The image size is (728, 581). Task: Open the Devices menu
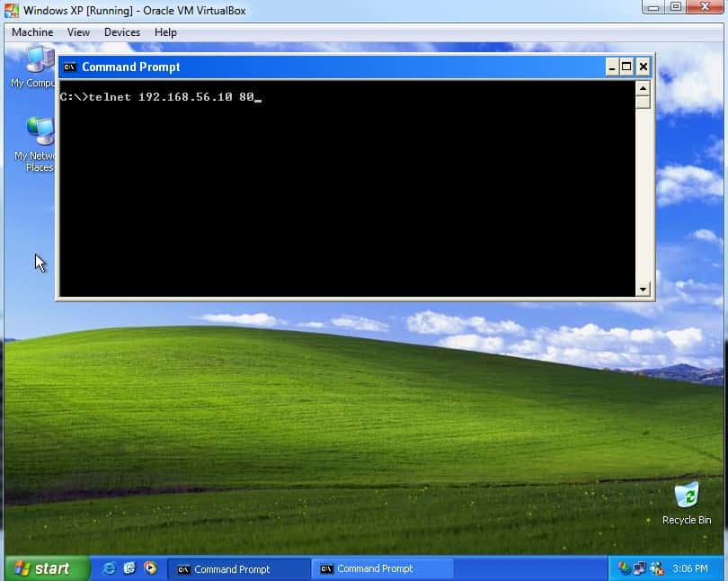pyautogui.click(x=122, y=32)
